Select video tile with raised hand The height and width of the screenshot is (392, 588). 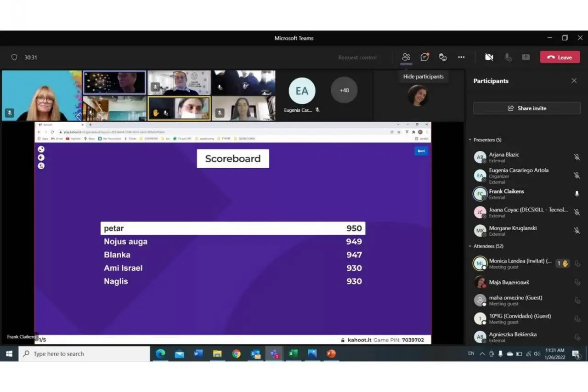179,108
